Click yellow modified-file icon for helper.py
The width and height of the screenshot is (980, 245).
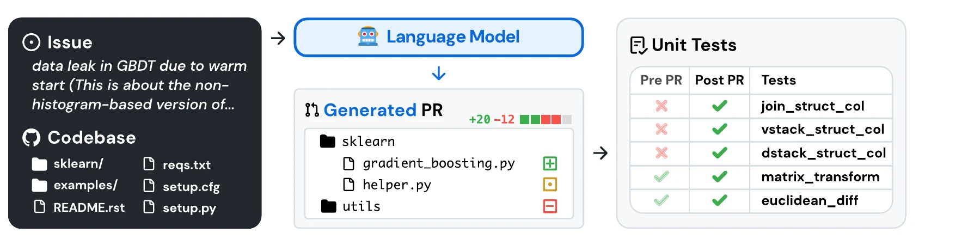[x=550, y=185]
